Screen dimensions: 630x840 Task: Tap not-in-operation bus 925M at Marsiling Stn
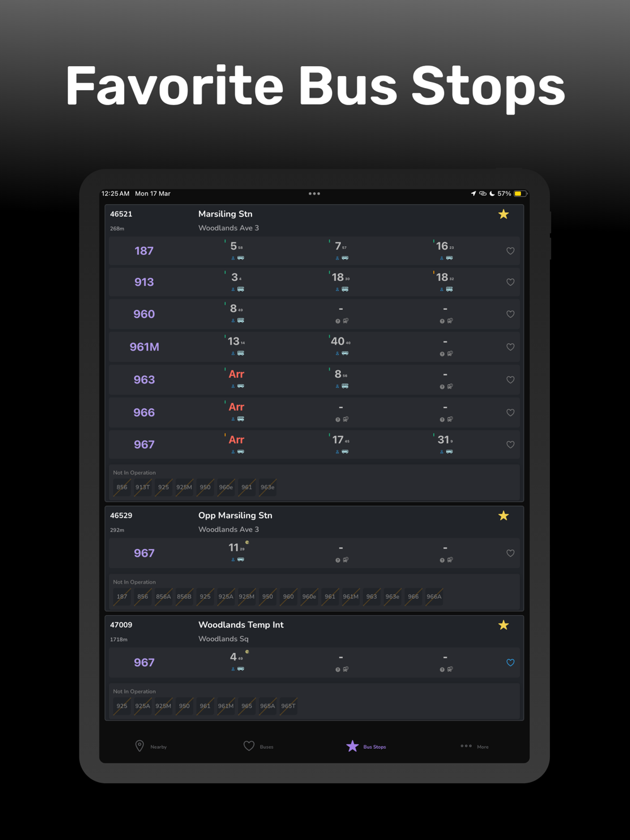pyautogui.click(x=184, y=487)
